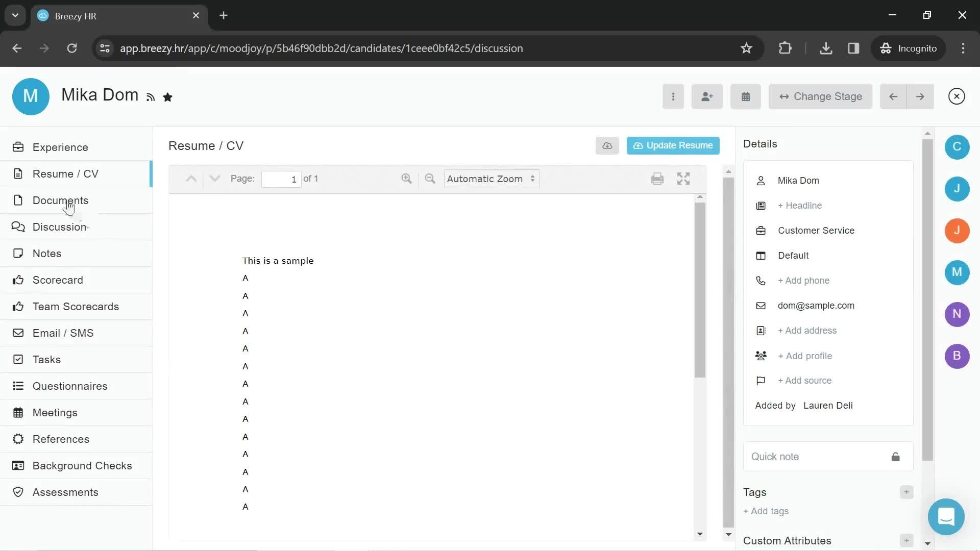Click the add team member icon button

(707, 96)
